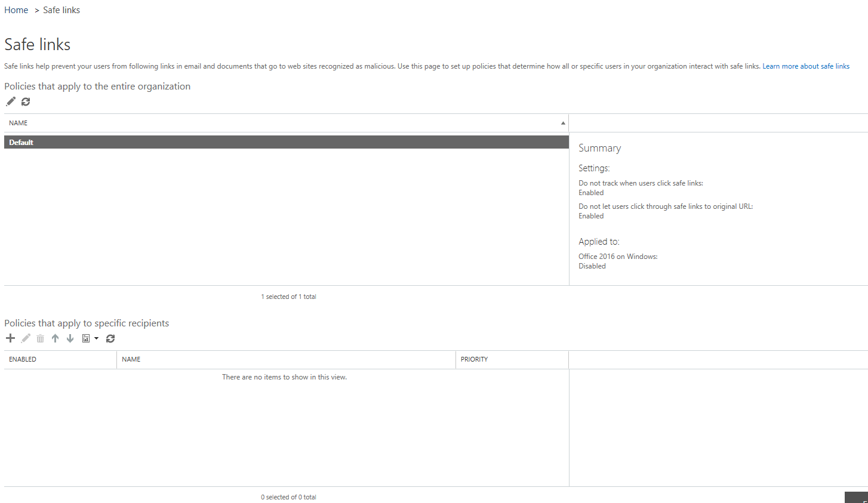Screen dimensions: 868x503
Task: Click 'There are no items to show' message
Action: tap(284, 377)
